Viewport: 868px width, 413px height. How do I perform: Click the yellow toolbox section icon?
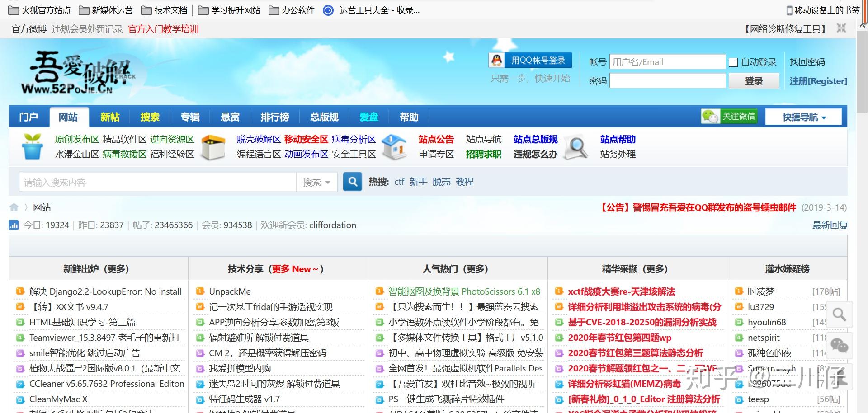213,147
